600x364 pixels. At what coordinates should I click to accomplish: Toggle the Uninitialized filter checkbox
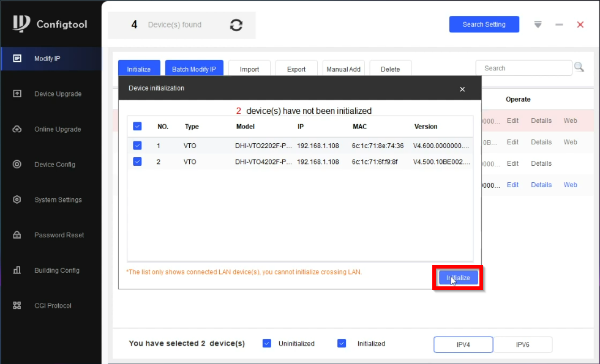(267, 343)
